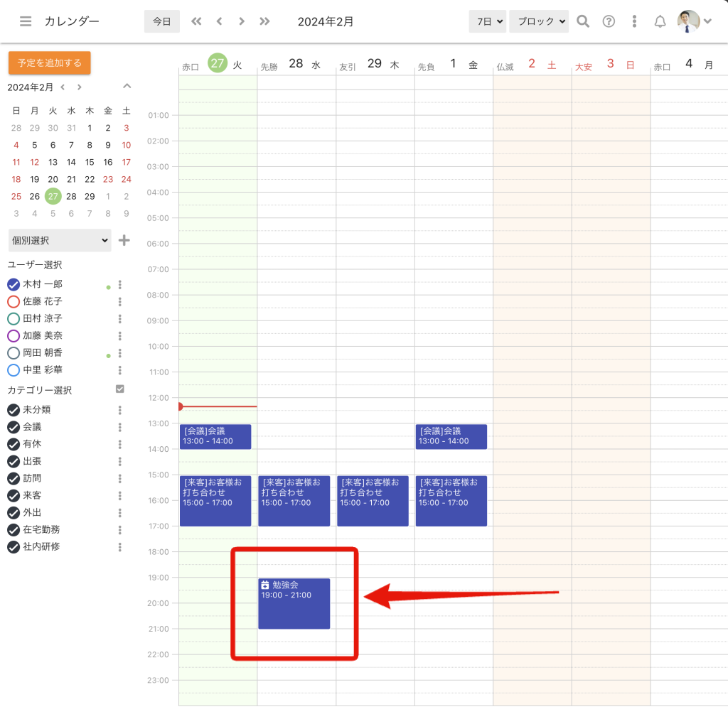Jump back with the double-left arrow icon
The height and width of the screenshot is (719, 728).
[196, 21]
